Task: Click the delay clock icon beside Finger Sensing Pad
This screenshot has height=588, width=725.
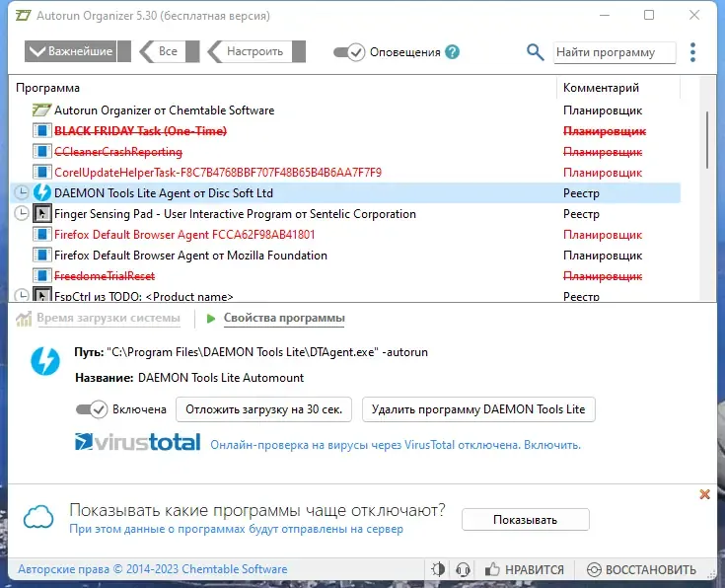Action: 22,214
